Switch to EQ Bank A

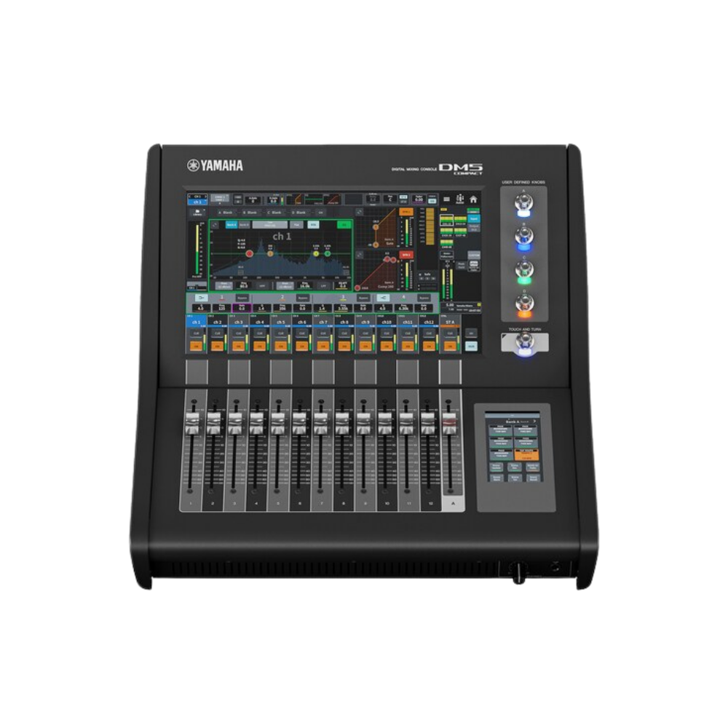[x=231, y=225]
